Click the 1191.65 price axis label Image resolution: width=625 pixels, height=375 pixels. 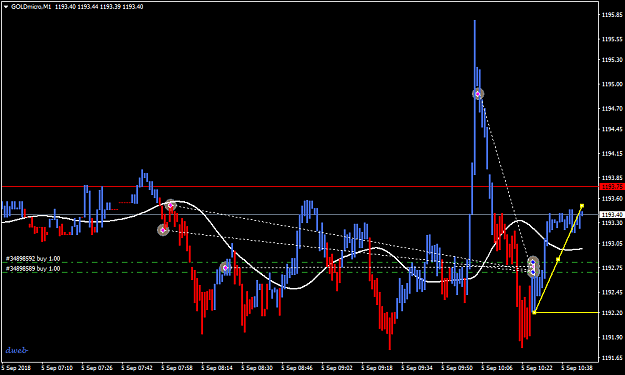612,357
